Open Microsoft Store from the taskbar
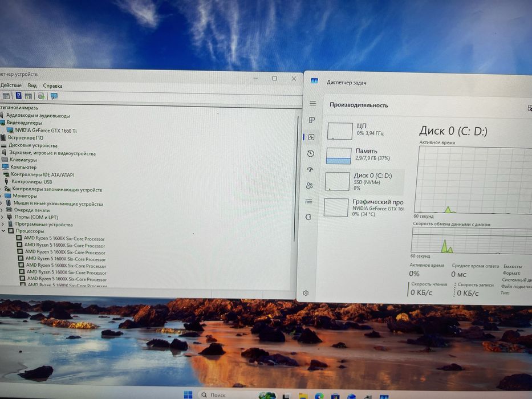 coord(335,396)
